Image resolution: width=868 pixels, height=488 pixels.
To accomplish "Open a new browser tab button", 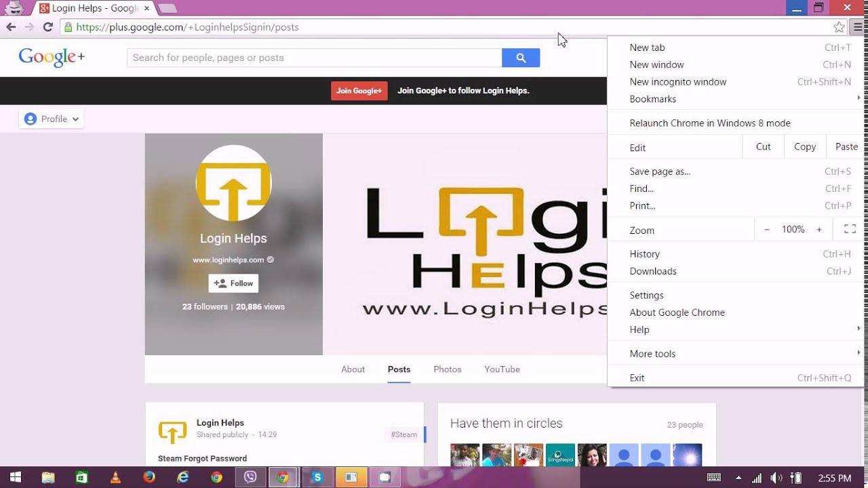I will click(167, 8).
